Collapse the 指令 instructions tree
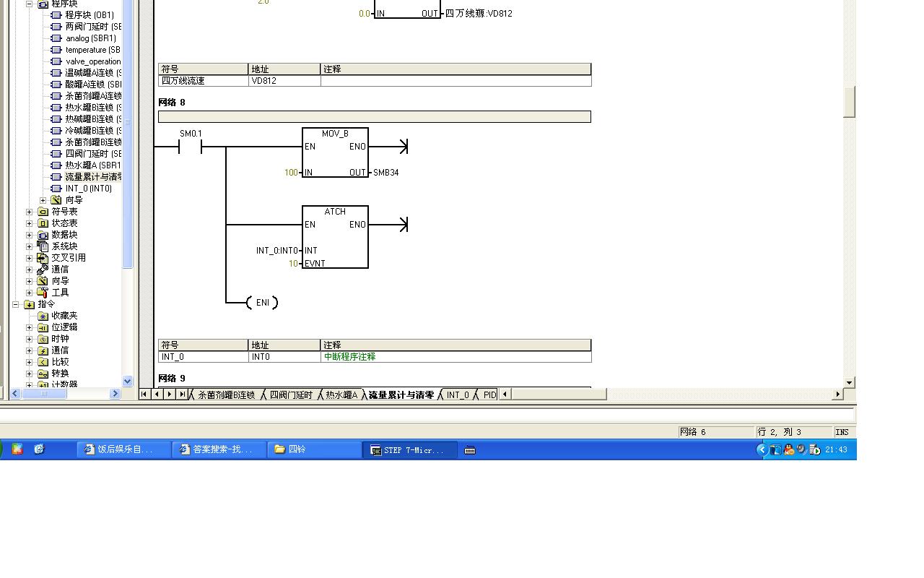 tap(15, 304)
